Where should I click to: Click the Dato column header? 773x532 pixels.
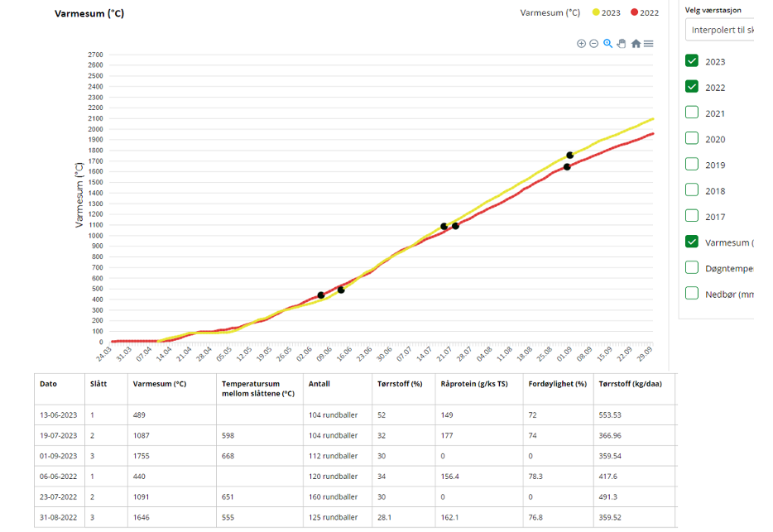[49, 384]
